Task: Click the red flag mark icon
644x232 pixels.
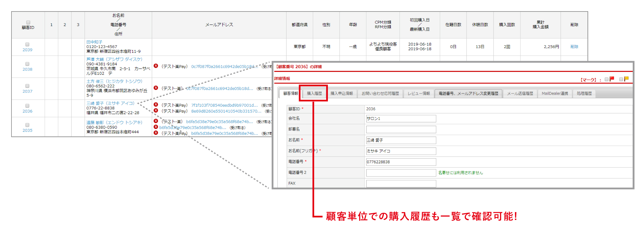Action: [612, 79]
